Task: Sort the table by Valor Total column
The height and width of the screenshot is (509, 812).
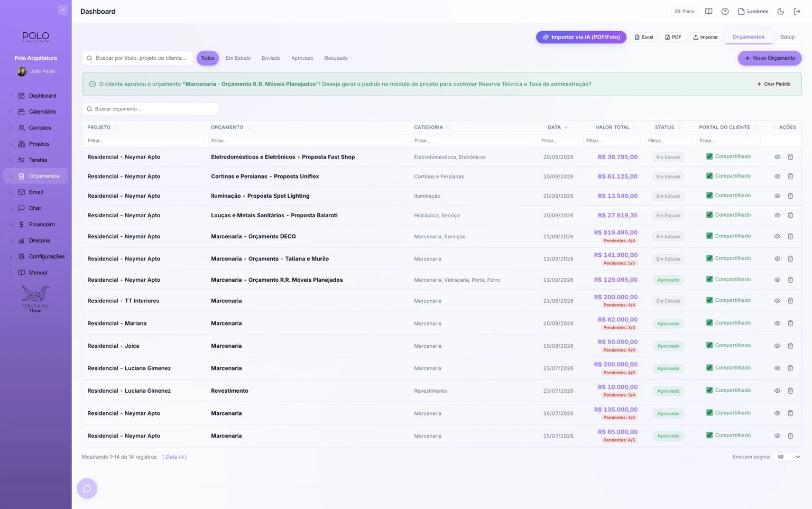Action: [616, 127]
